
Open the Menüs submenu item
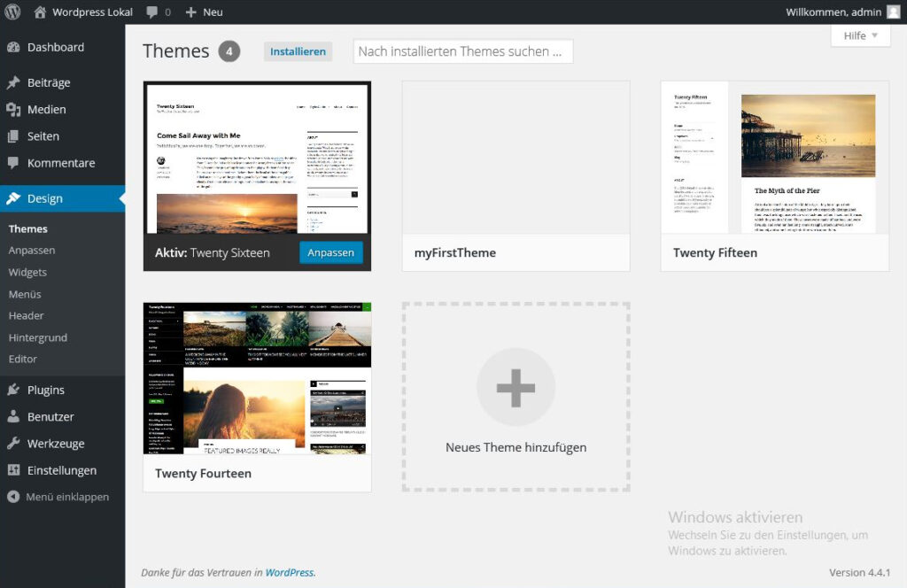[25, 294]
